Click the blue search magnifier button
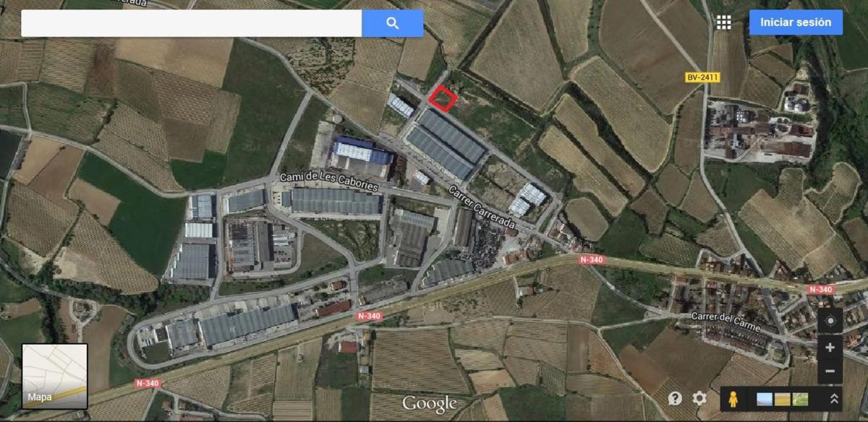868x422 pixels. (x=392, y=23)
